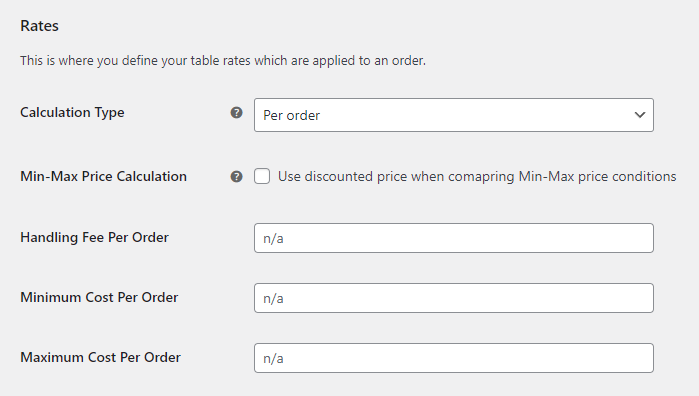Image resolution: width=699 pixels, height=396 pixels.
Task: Click the Min-Max Price Calculation label
Action: (x=103, y=177)
